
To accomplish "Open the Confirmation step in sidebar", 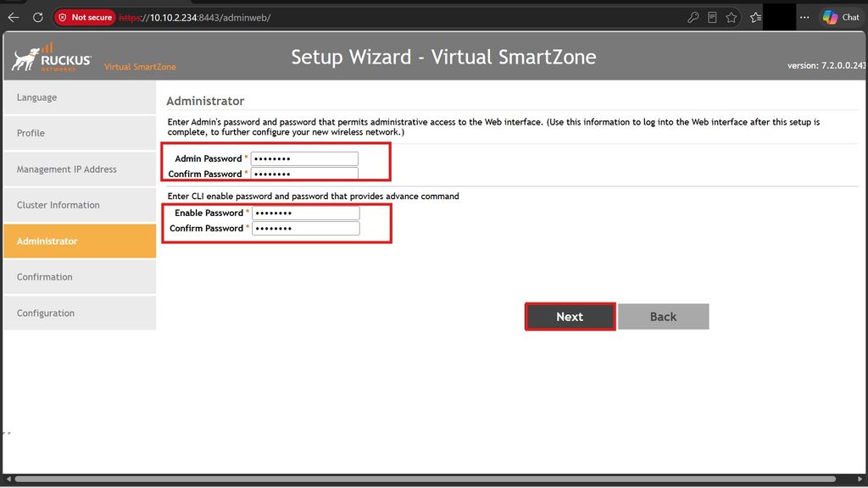I will (x=80, y=277).
